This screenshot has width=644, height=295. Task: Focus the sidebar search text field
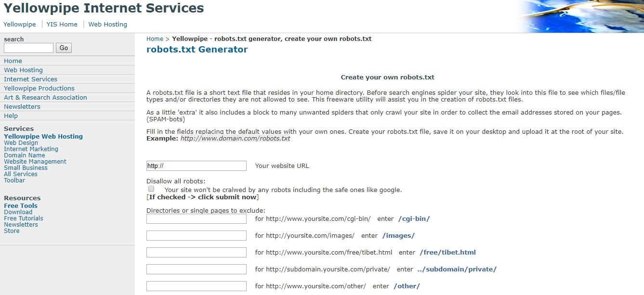[x=28, y=48]
